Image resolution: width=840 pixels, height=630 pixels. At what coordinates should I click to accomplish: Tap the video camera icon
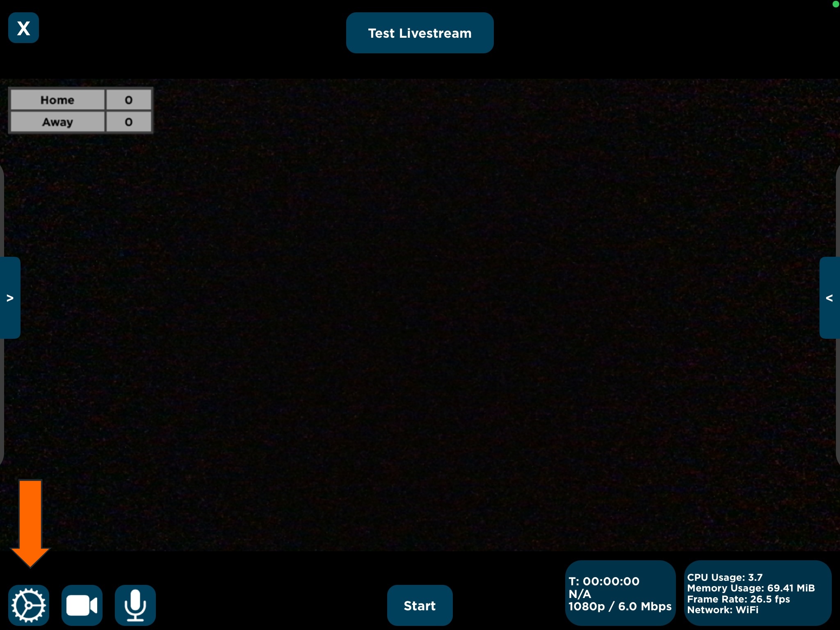82,605
